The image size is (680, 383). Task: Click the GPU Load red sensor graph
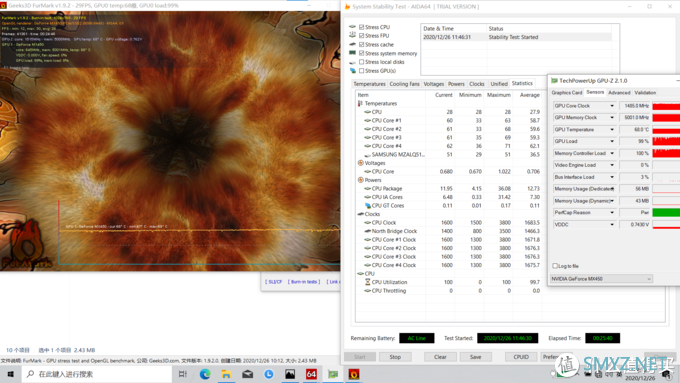point(666,141)
